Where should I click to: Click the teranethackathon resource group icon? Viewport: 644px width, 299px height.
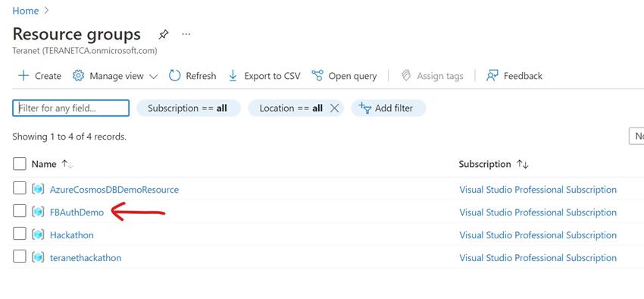(38, 257)
